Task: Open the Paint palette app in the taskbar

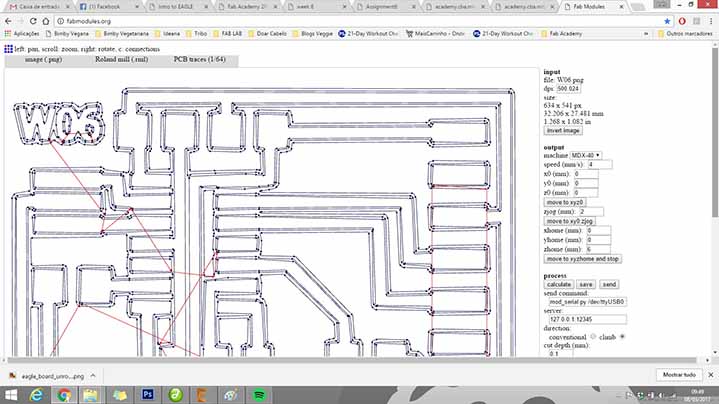Action: coord(231,395)
